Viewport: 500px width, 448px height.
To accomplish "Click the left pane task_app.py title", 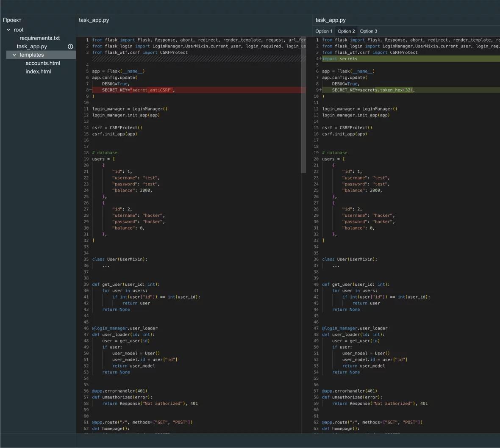I will 94,20.
